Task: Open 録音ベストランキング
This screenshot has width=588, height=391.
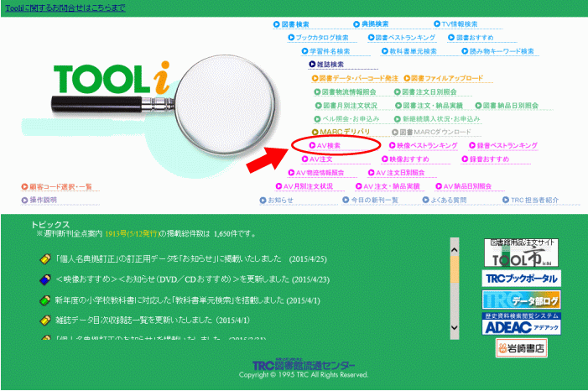Action: click(507, 146)
